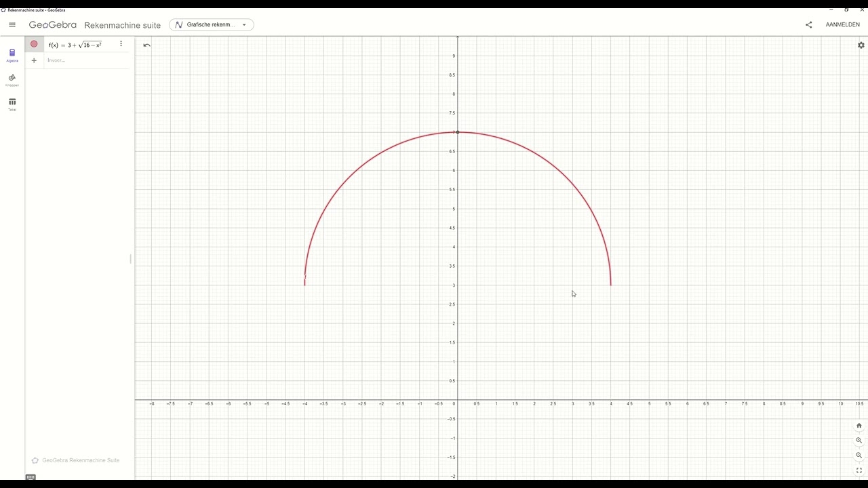Add a new input with plus icon
868x488 pixels.
34,60
